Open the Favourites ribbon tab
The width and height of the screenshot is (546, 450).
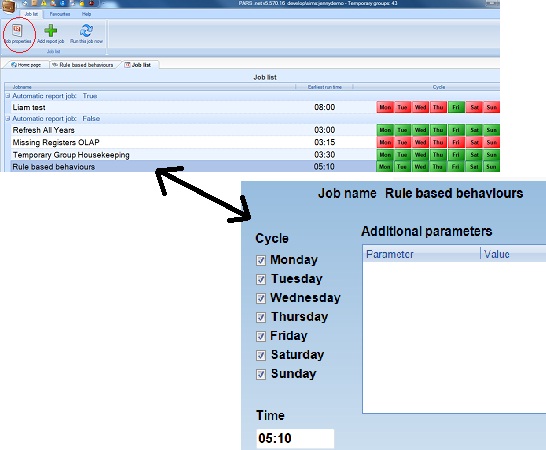pyautogui.click(x=60, y=14)
